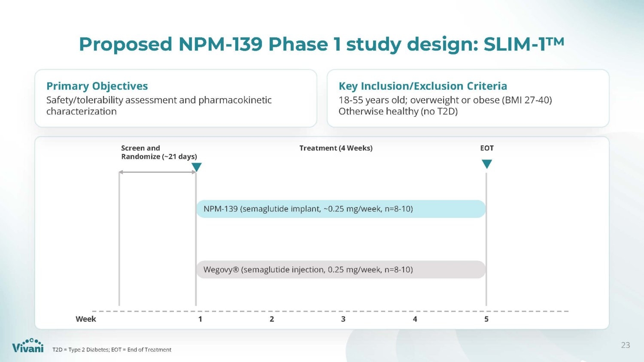Viewport: 644px width, 362px height.
Task: Click week number 2 on the axis
Action: [x=272, y=319]
